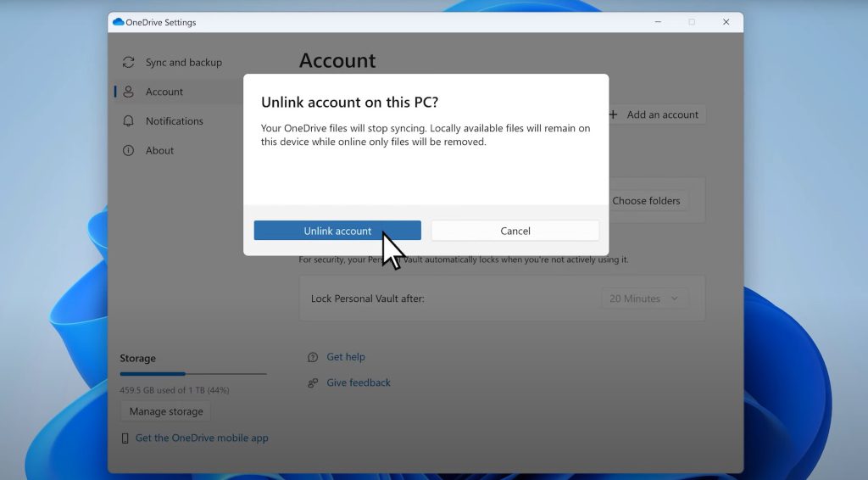The width and height of the screenshot is (868, 480).
Task: Click the Notifications bell icon
Action: [x=128, y=121]
